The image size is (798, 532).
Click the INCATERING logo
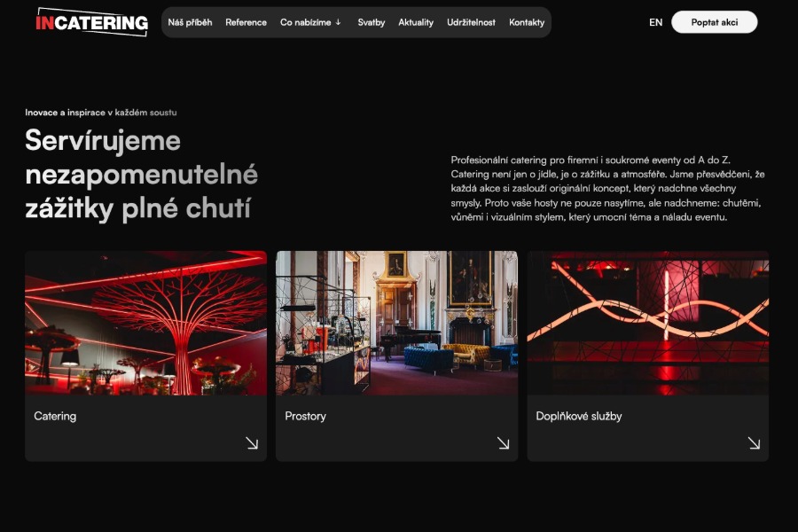pyautogui.click(x=92, y=22)
